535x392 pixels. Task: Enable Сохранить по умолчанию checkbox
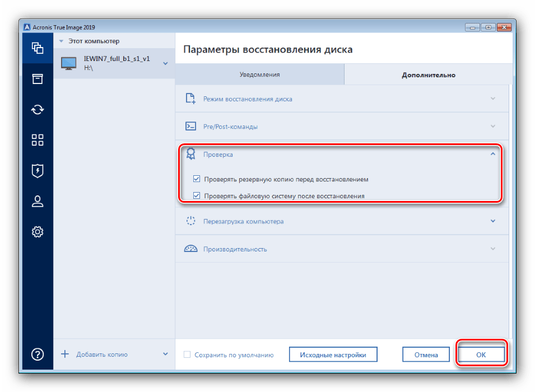(x=187, y=354)
